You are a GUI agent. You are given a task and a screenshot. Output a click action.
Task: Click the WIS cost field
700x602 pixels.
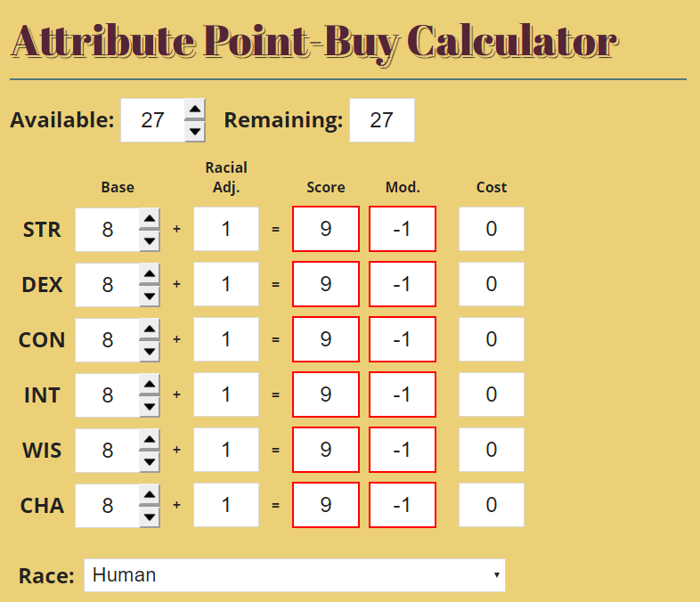point(491,450)
